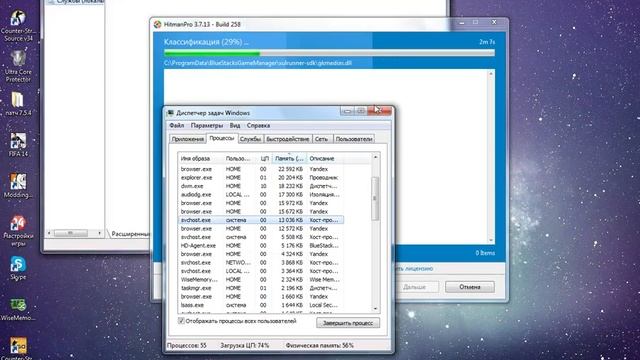Click the Завершить процесс button

(348, 323)
